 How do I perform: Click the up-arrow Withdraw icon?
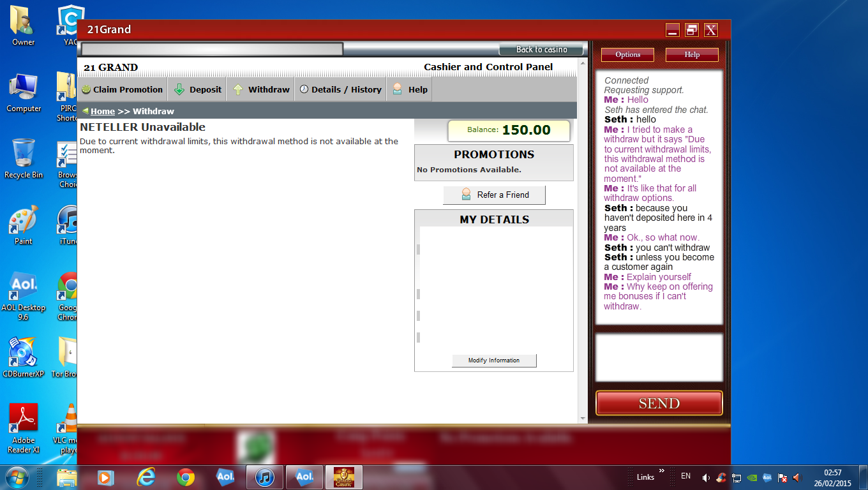(x=238, y=89)
